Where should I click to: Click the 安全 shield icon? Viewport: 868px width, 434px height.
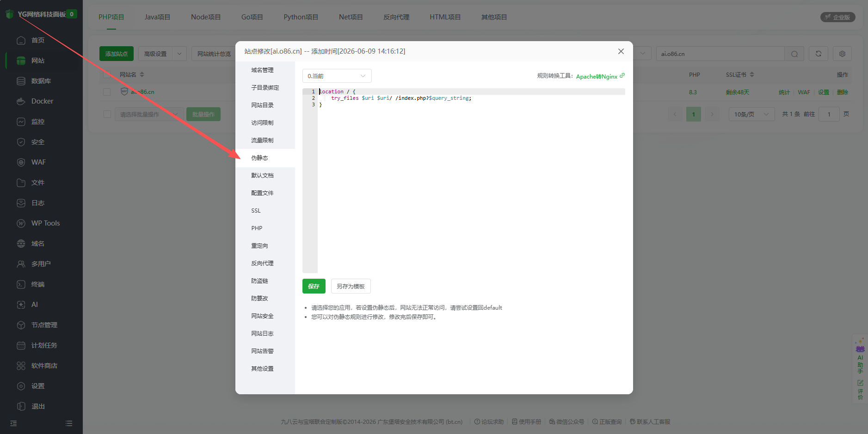coord(21,142)
